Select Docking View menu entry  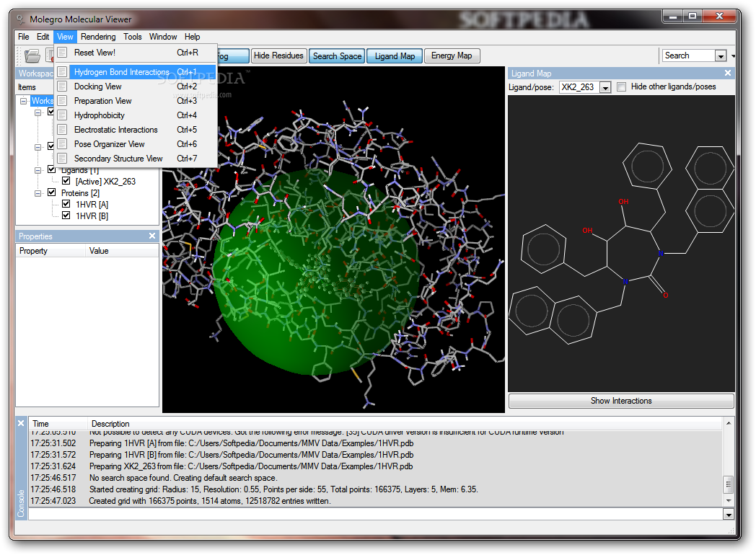(x=136, y=86)
